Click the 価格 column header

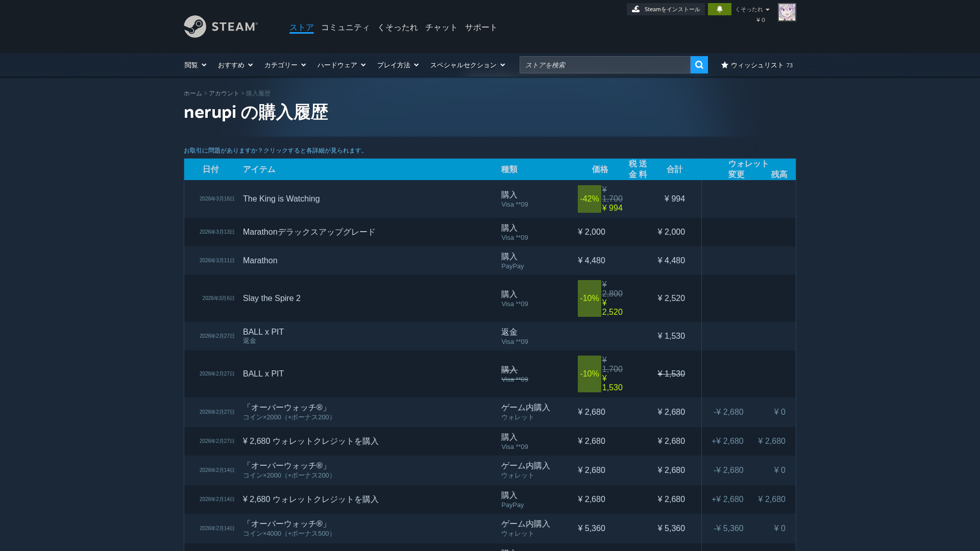[600, 169]
